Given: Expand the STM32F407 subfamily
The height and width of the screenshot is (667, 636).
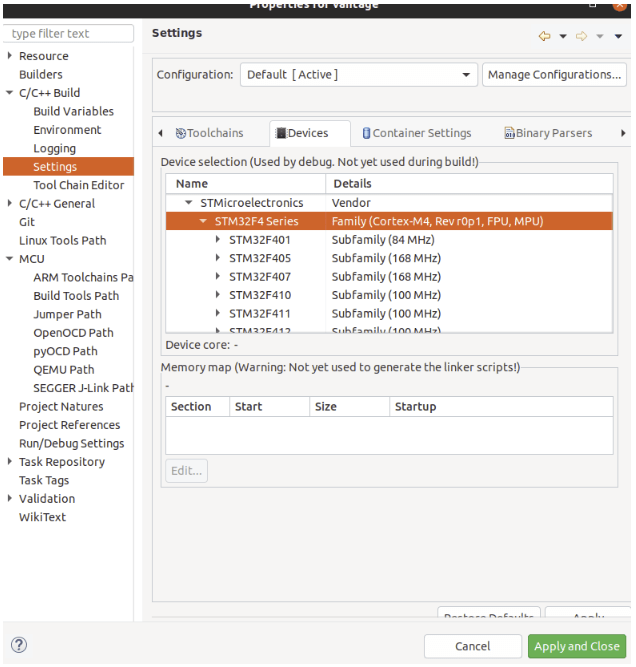Looking at the screenshot, I should click(x=218, y=277).
